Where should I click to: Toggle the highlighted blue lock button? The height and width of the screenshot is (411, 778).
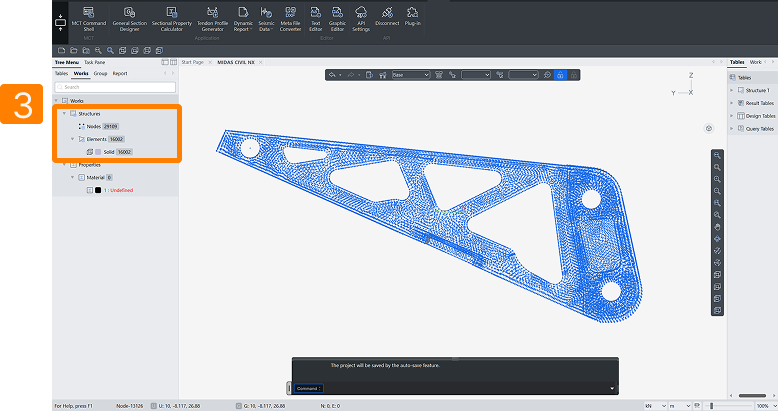pyautogui.click(x=560, y=75)
